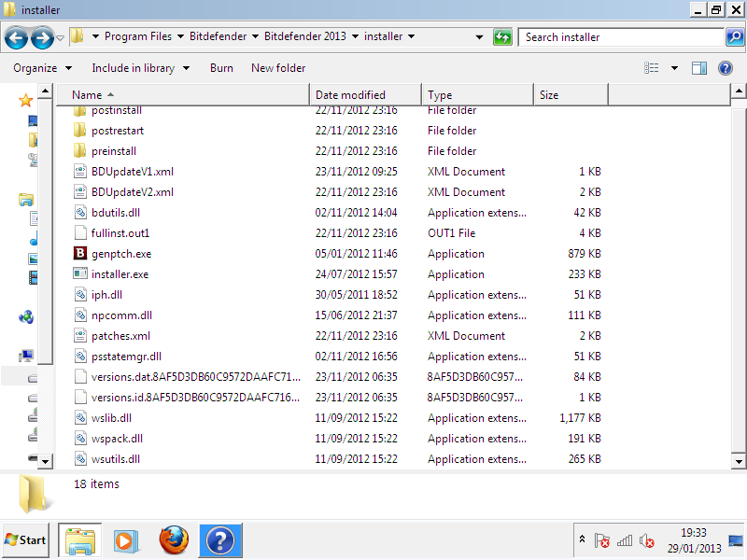Go forward using the Forward arrow button
This screenshot has width=747, height=560.
42,37
